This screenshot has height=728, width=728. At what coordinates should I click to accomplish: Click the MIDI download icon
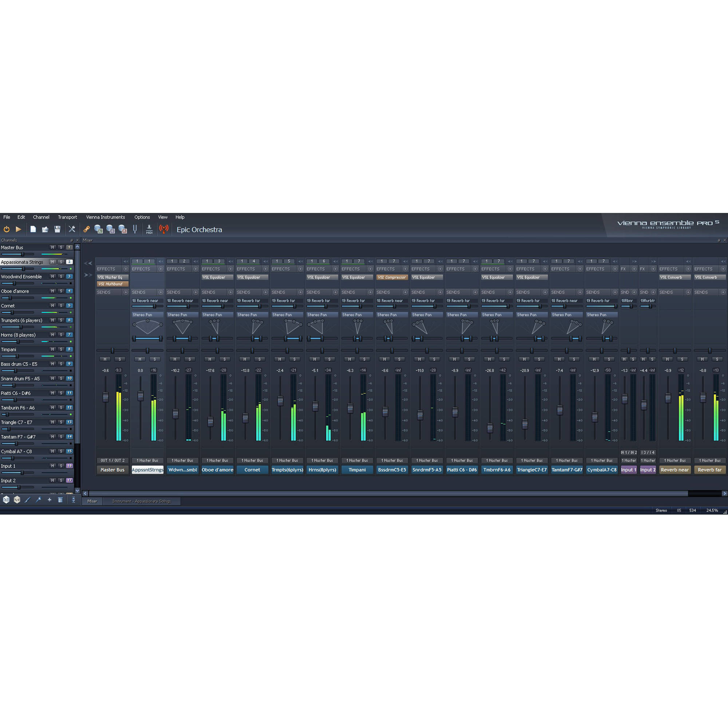click(x=149, y=229)
